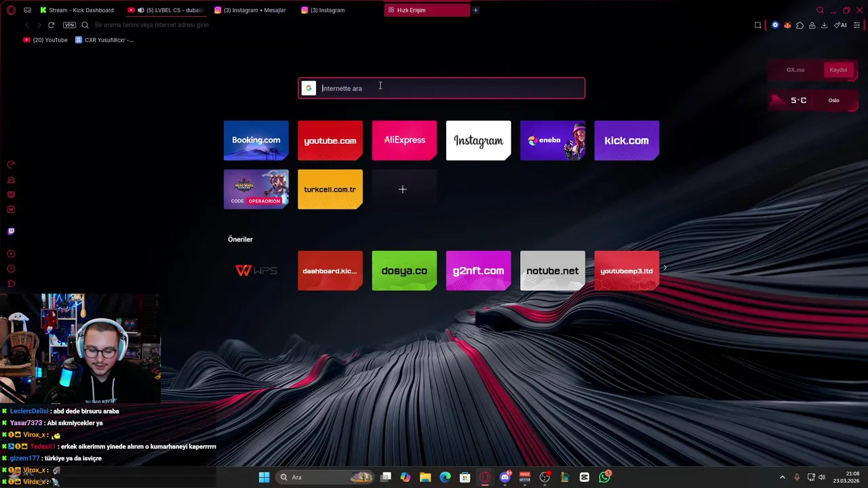Click the tab search magnifier icon
Screen dimensions: 868x488
pos(820,10)
